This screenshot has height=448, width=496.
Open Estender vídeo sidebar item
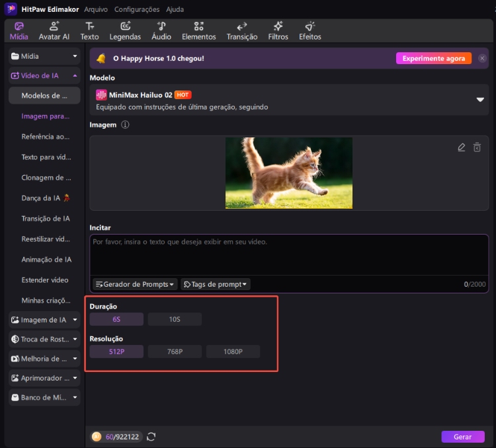click(x=44, y=280)
